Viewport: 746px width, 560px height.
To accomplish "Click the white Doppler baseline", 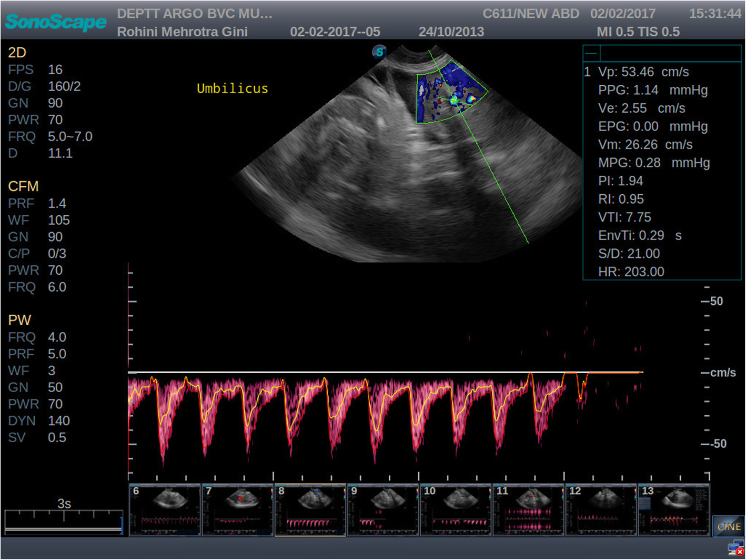I will click(386, 372).
